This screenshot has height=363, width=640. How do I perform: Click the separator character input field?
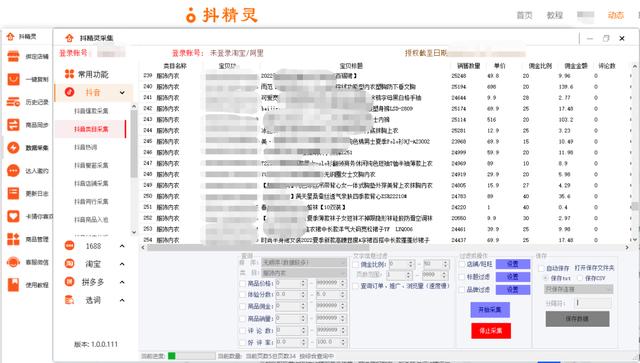click(593, 303)
